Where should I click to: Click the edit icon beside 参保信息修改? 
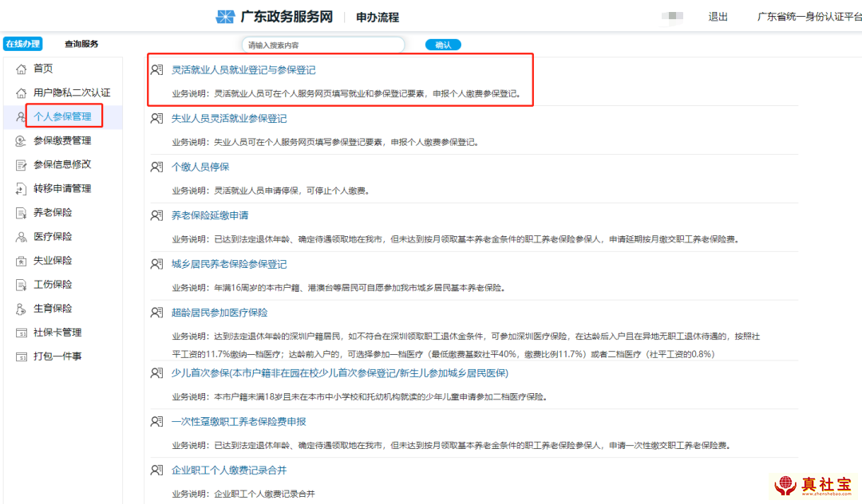point(22,165)
